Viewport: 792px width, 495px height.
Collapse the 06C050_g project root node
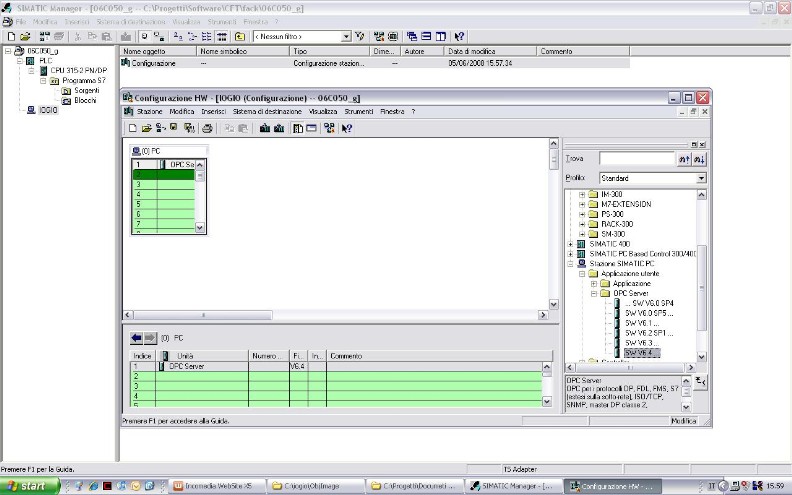8,51
